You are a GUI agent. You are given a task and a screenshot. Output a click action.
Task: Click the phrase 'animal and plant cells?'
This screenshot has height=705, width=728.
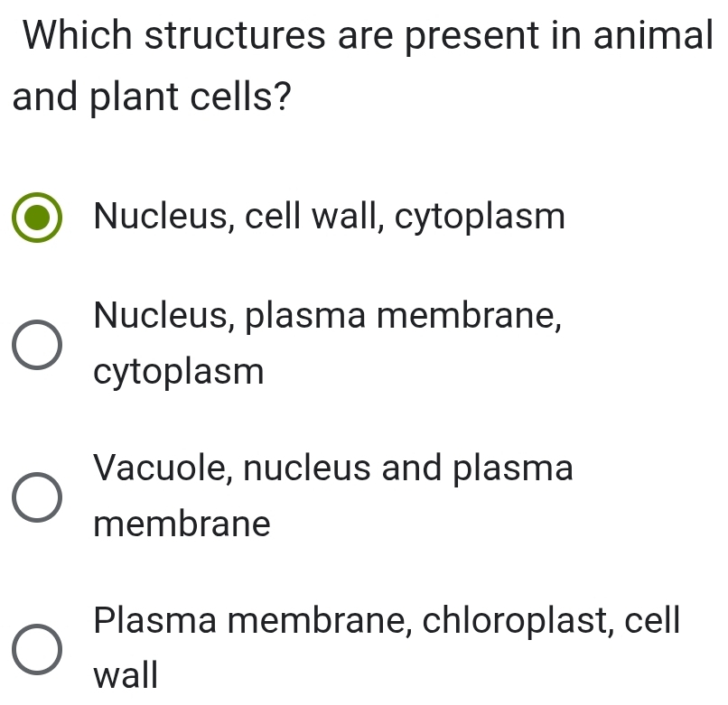pos(152,95)
